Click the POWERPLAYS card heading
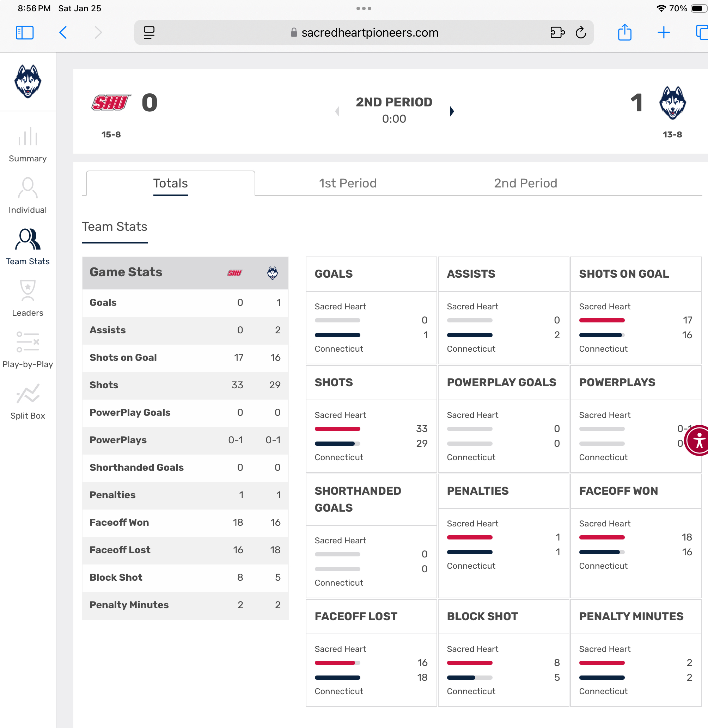Screen dimensions: 708x728 617,382
